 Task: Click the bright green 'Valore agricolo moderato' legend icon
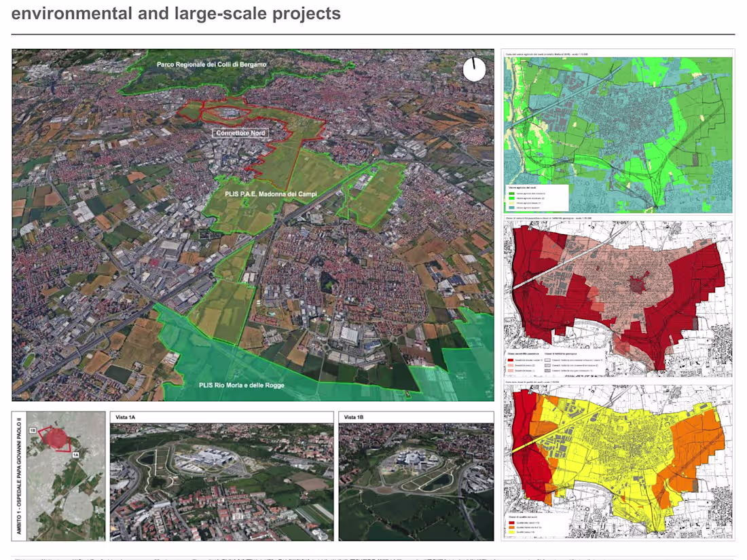pos(511,198)
